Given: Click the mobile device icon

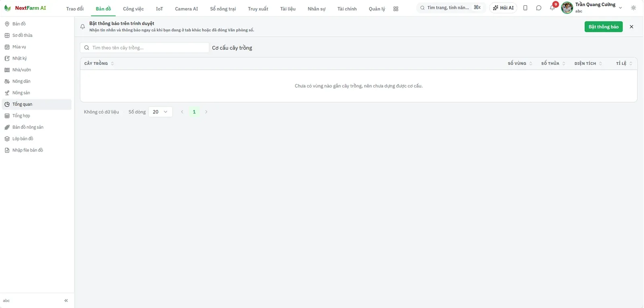Looking at the screenshot, I should 525,8.
